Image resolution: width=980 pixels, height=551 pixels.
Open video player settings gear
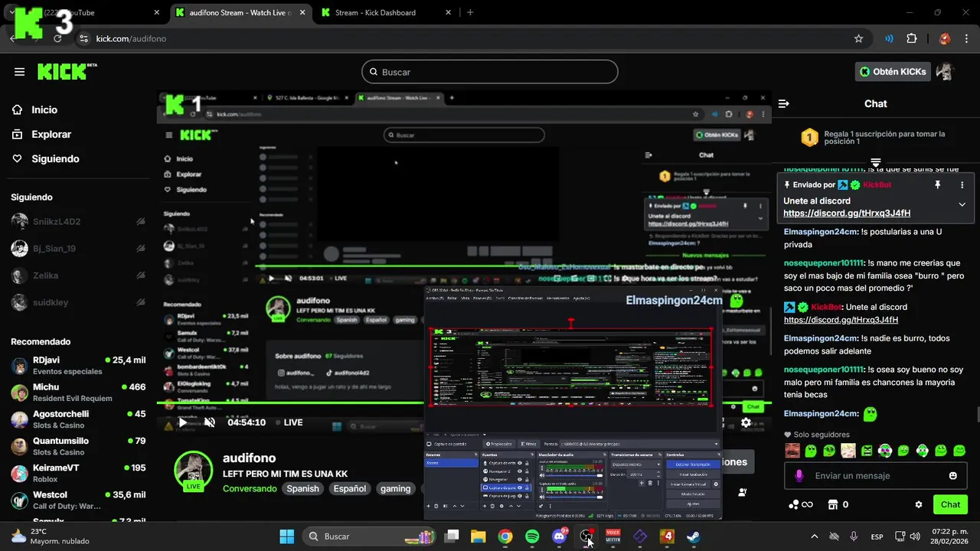coord(746,422)
